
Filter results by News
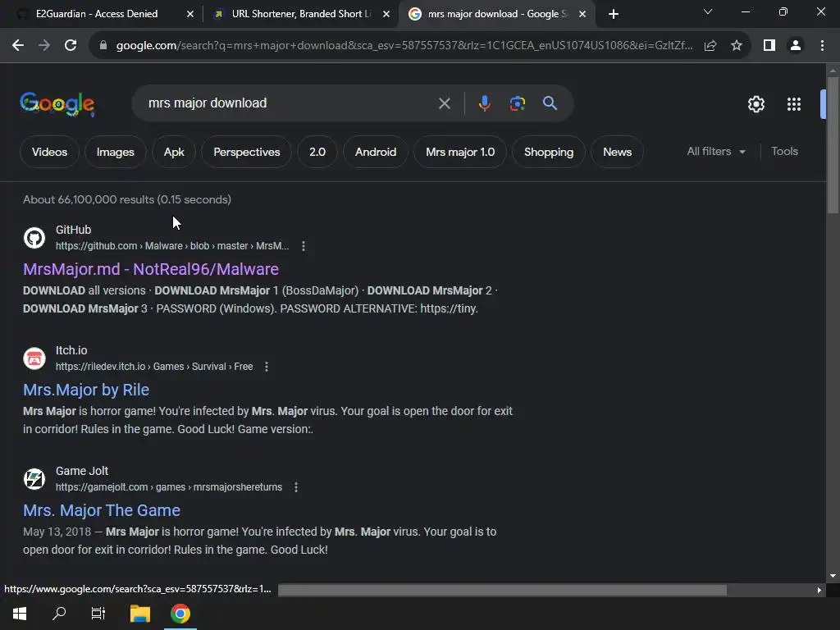click(617, 152)
